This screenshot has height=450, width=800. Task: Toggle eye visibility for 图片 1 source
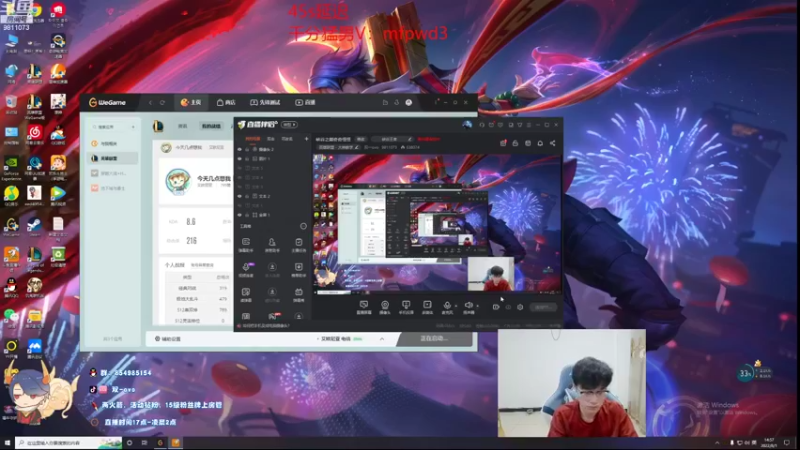tap(239, 159)
